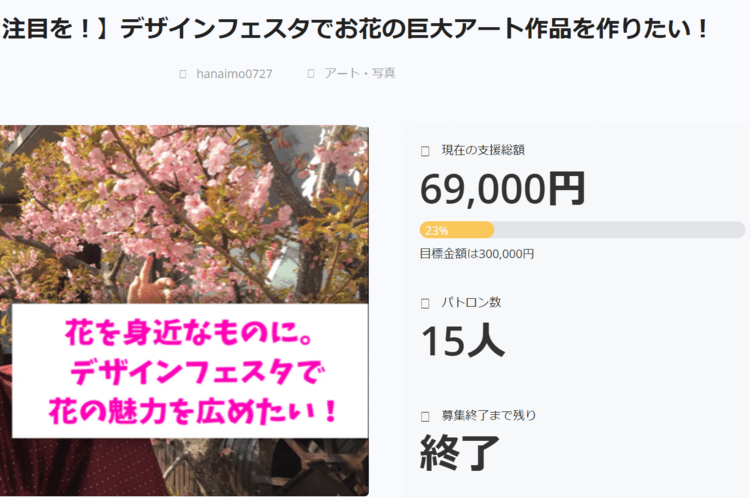Viewport: 750px width, 498px height.
Task: Click the cherry blossom project main image
Action: point(184,310)
